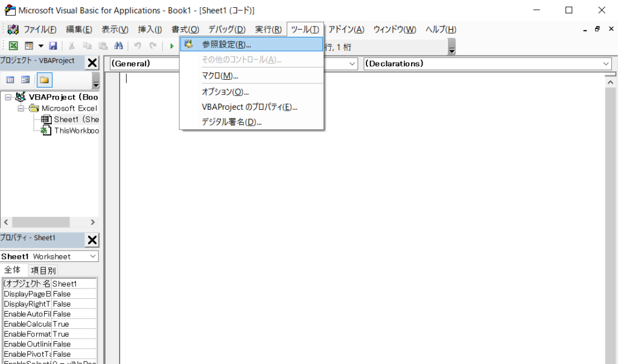Image resolution: width=618 pixels, height=364 pixels.
Task: Click the (オブジェクト名) property value Sheet1
Action: tap(74, 284)
